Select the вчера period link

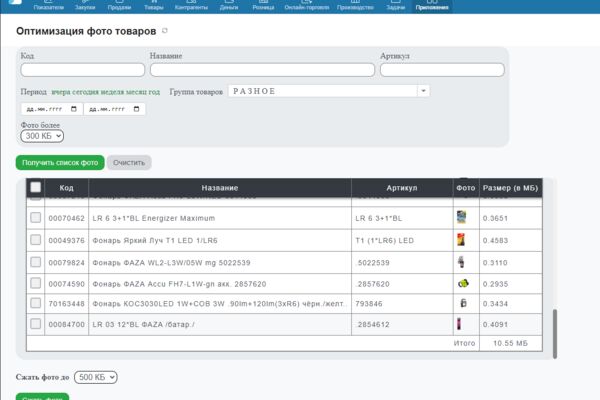pos(60,92)
